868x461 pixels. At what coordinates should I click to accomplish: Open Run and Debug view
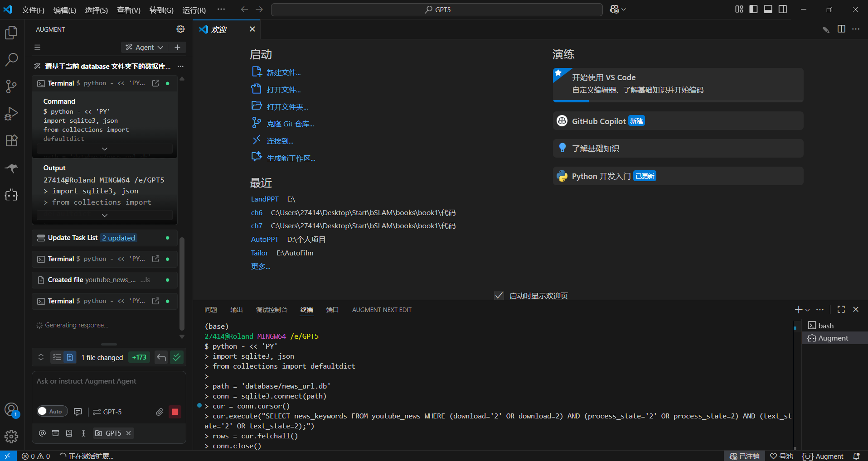coord(11,113)
